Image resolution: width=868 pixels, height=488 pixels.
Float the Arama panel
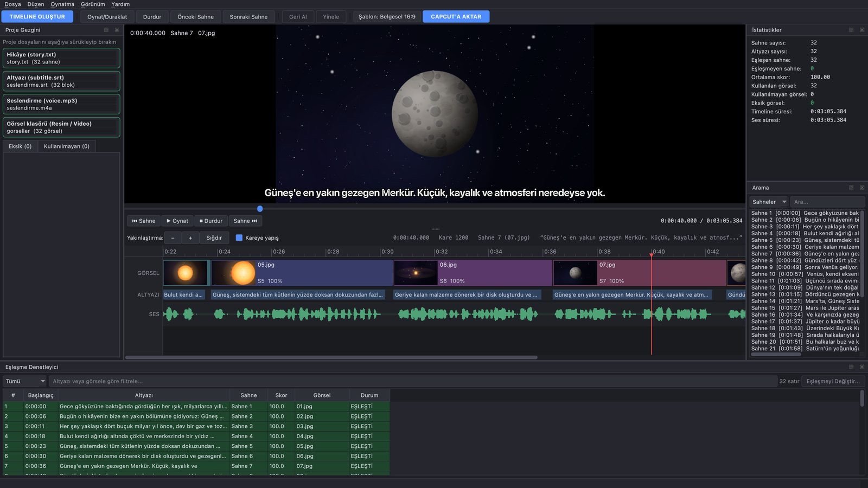click(x=851, y=188)
